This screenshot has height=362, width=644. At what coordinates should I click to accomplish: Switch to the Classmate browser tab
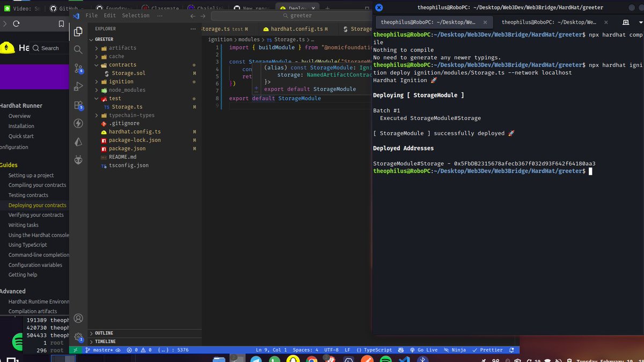tap(161, 9)
